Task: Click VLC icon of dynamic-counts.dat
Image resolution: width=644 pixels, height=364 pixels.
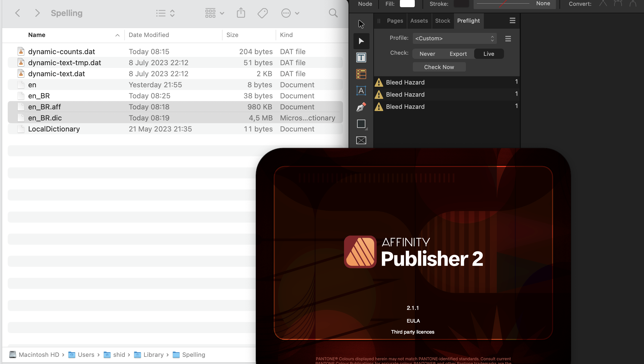Action: (21, 51)
